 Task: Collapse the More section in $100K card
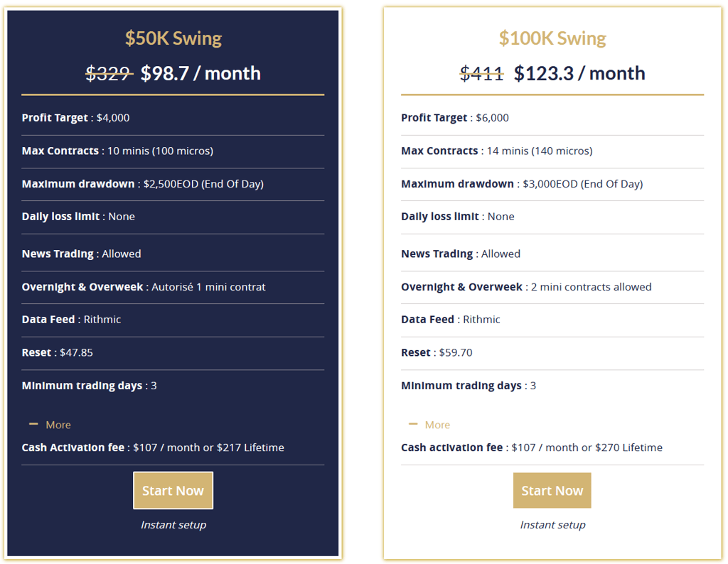pos(429,425)
